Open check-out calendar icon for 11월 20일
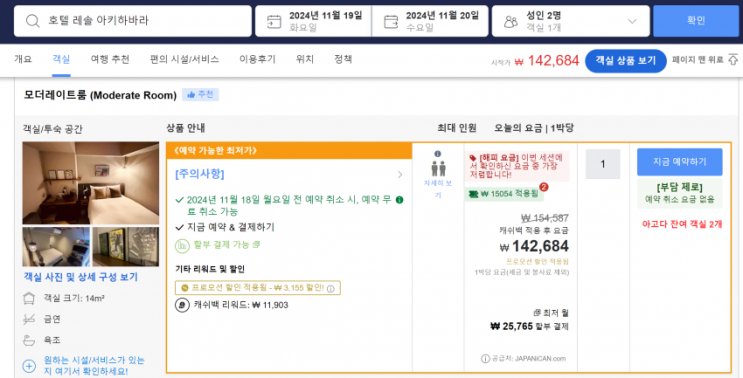Image resolution: width=743 pixels, height=378 pixels. click(x=391, y=22)
